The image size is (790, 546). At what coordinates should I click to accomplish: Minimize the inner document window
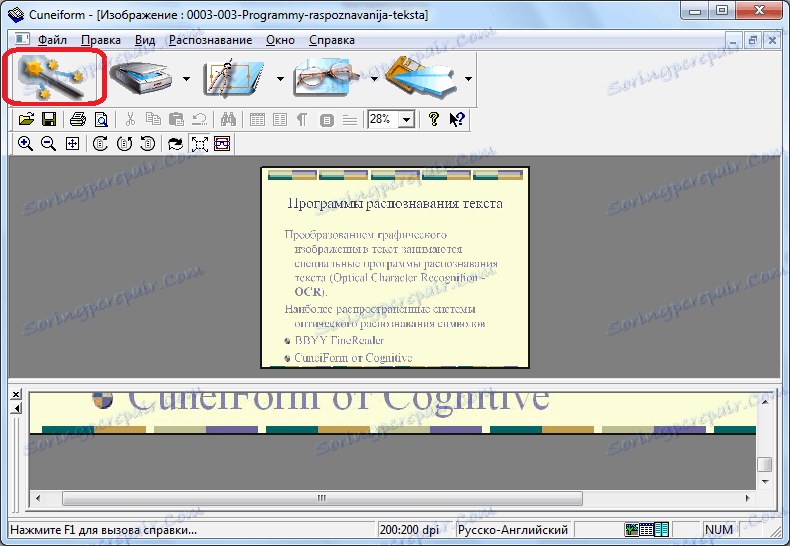click(734, 40)
